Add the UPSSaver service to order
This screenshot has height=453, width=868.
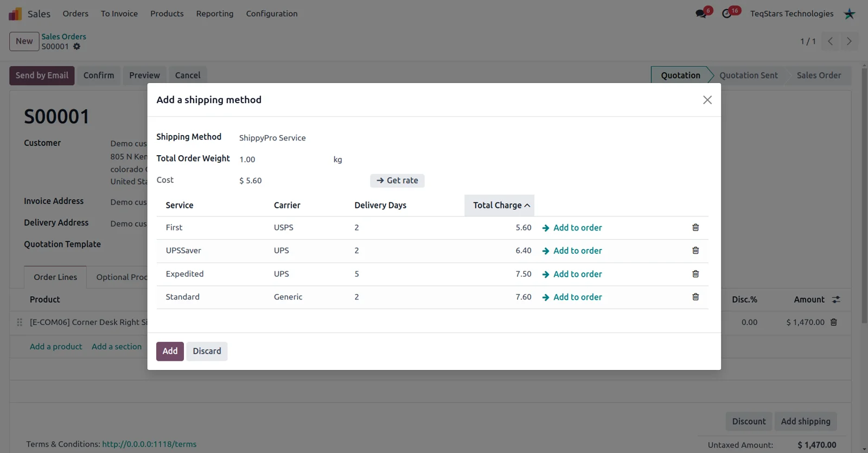click(572, 251)
